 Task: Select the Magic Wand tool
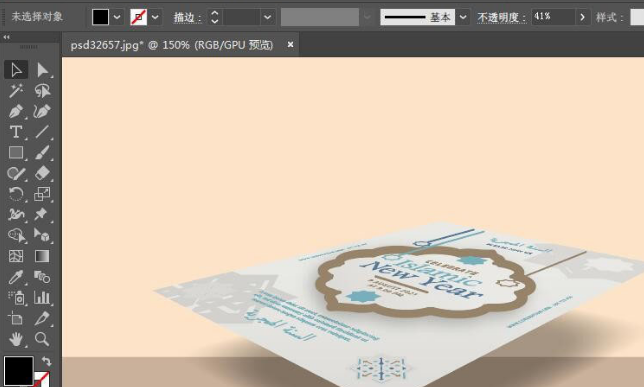tap(16, 90)
